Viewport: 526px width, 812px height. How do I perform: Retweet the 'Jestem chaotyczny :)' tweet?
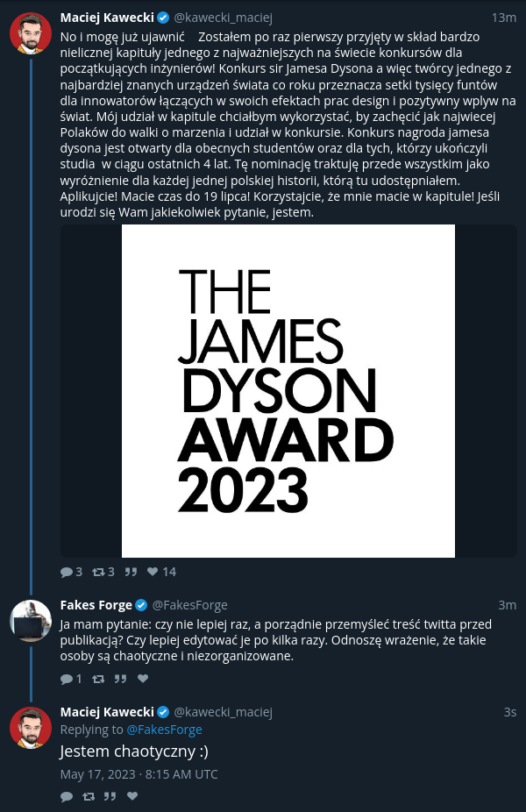click(x=89, y=796)
